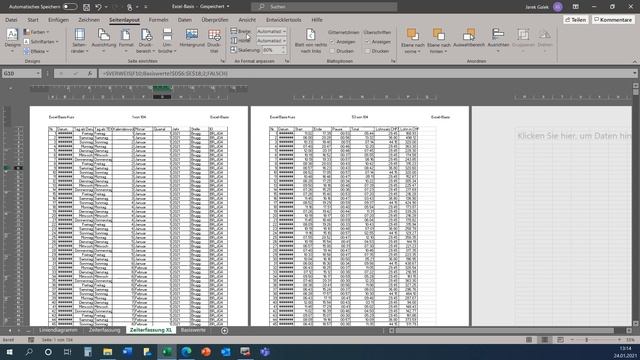640x360 pixels.
Task: Click the formula bar with SVERWEIS formula
Action: tap(365, 73)
